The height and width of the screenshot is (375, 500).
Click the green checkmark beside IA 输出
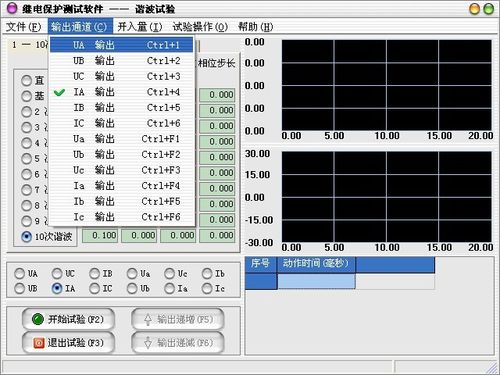tap(59, 92)
